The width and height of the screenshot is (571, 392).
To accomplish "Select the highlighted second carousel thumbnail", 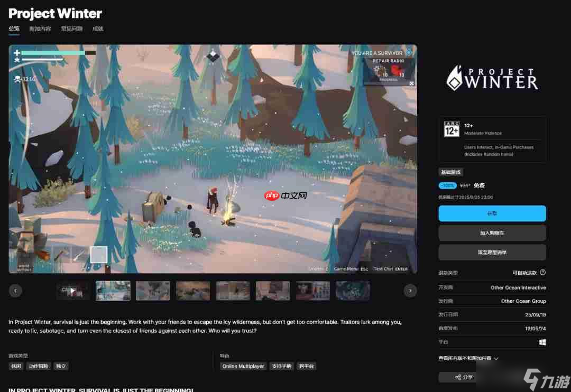I will pos(113,291).
